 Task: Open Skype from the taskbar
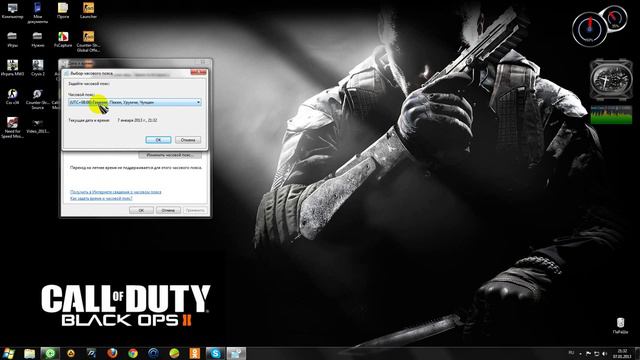pyautogui.click(x=215, y=353)
